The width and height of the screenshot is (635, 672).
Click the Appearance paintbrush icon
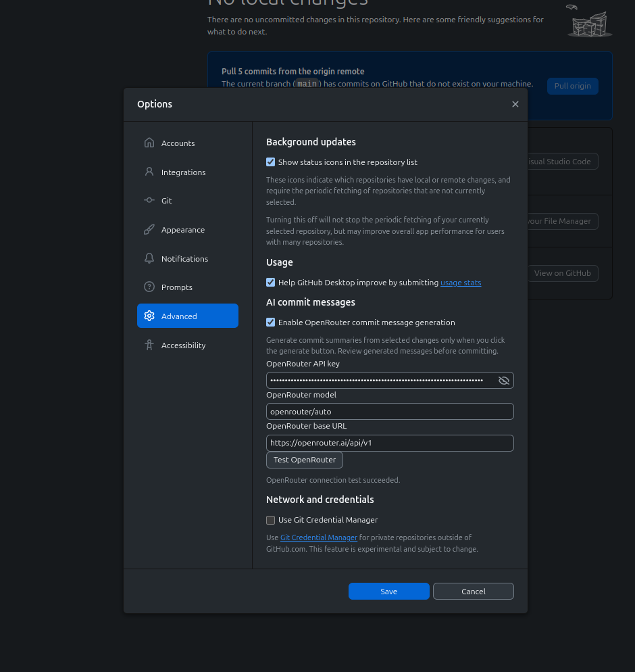[x=149, y=229]
